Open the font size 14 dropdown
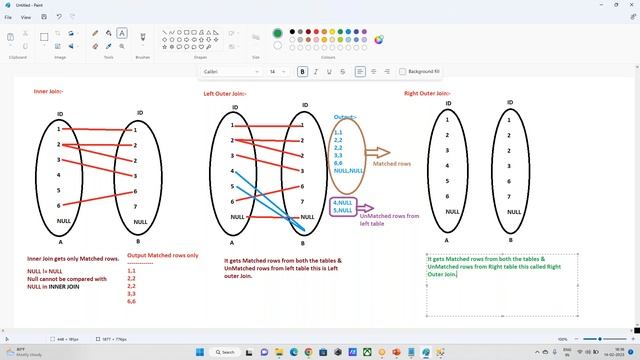 277,71
